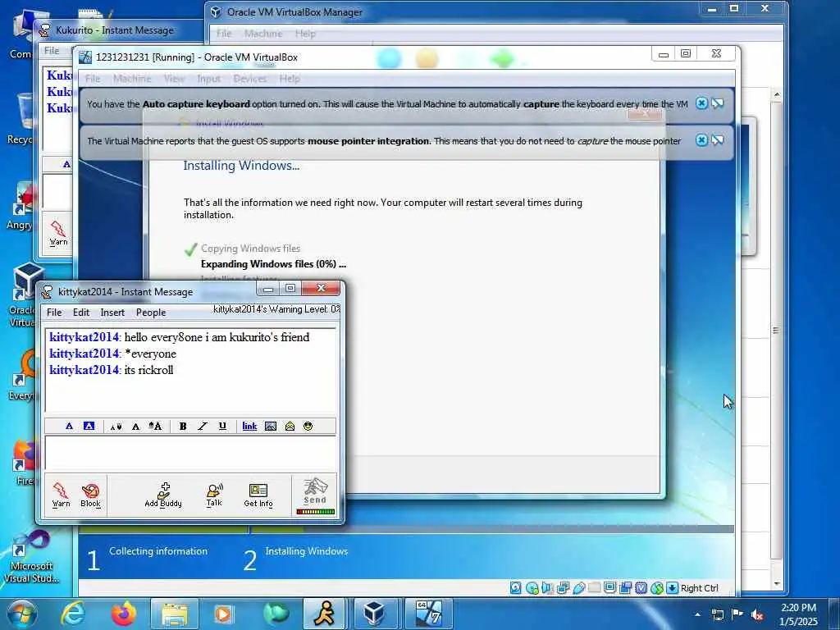Show hidden system tray icons
Image resolution: width=840 pixels, height=630 pixels.
point(697,614)
